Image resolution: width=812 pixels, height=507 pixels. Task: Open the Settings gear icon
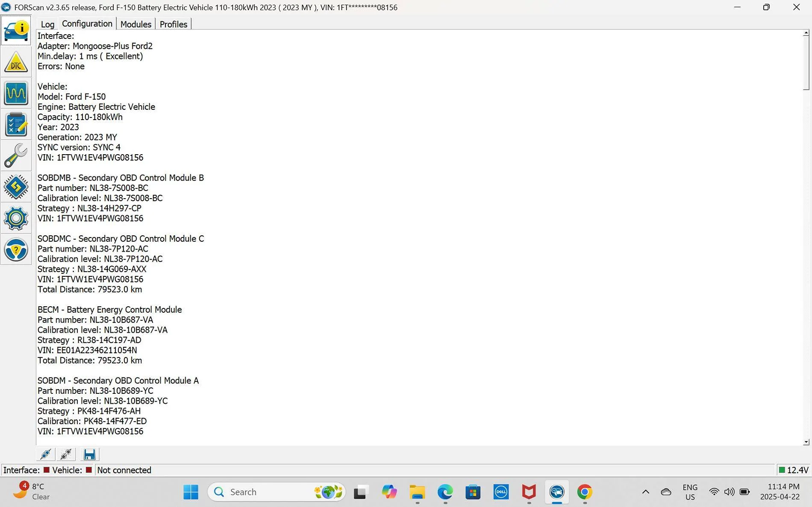(16, 218)
